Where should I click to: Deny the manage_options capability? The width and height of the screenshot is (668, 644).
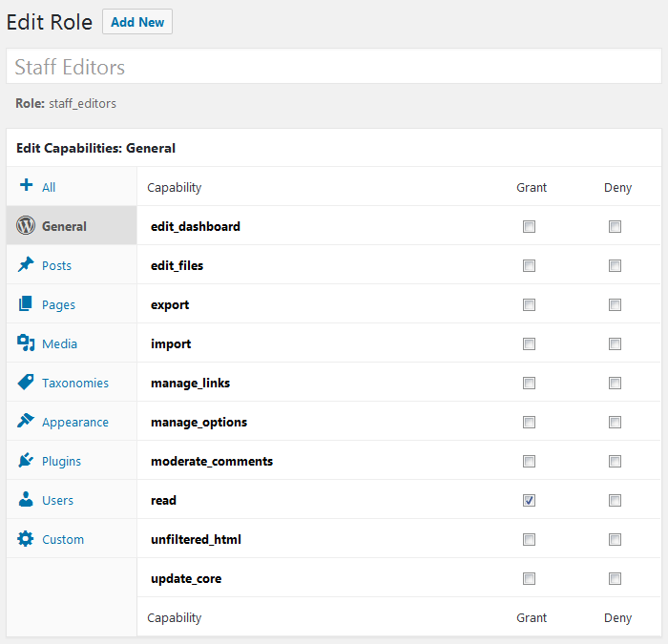tap(615, 422)
